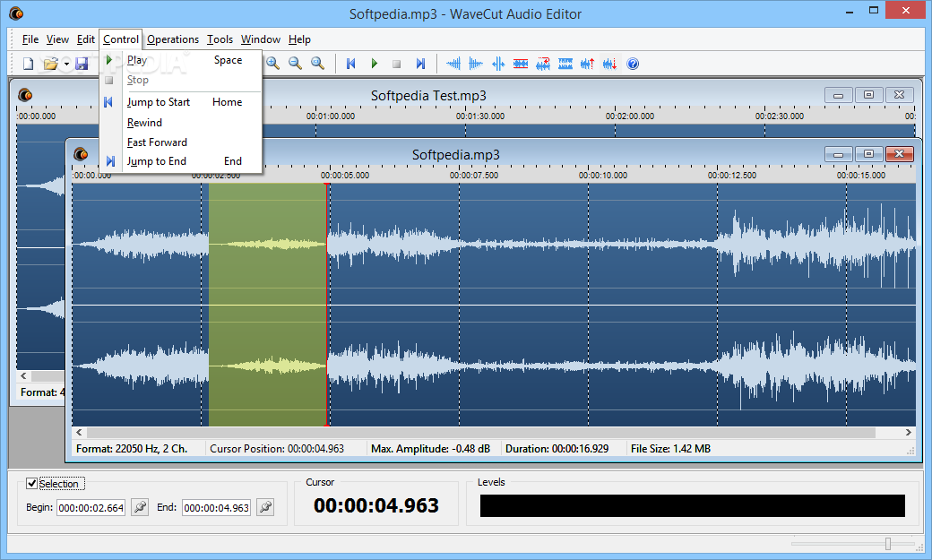Click the 00:00:05.000 marker on Softpedia.mp3 ruler
Screen dimensions: 932x560
pyautogui.click(x=345, y=176)
